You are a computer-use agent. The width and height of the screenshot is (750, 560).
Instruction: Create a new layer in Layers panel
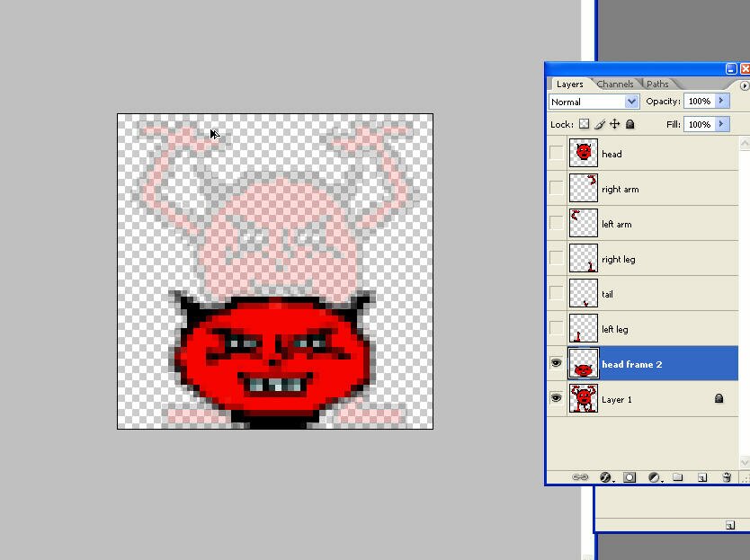[x=702, y=477]
